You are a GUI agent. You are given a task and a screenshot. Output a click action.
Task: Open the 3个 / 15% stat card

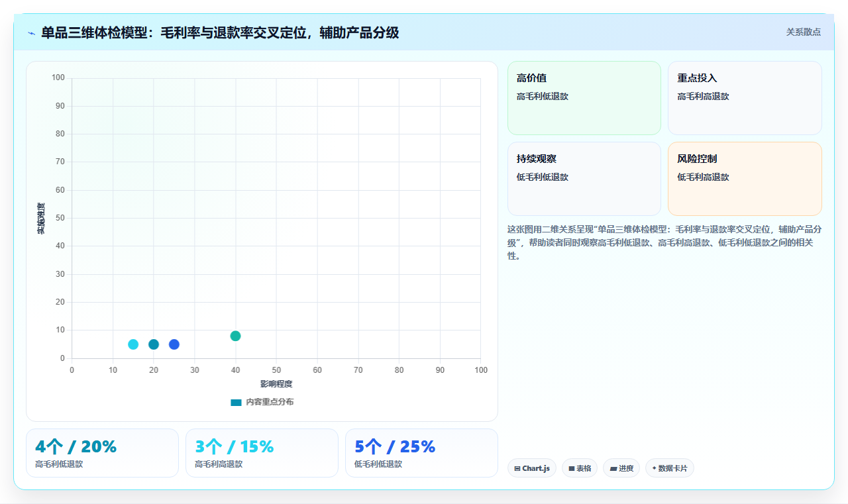point(262,453)
